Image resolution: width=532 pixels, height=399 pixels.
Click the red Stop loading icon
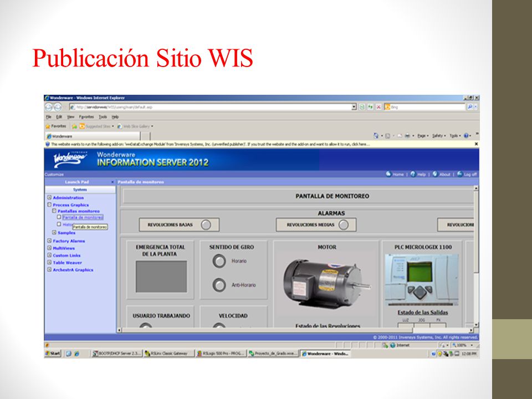pyautogui.click(x=378, y=107)
